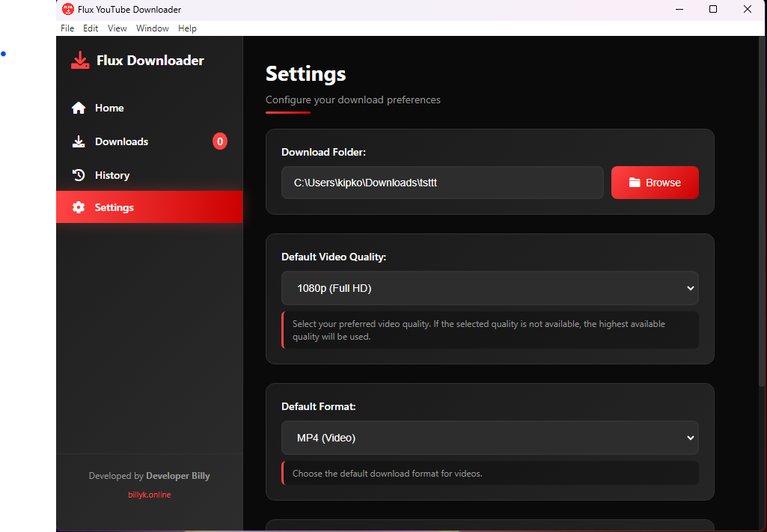Open the Help menu
The width and height of the screenshot is (767, 532).
[187, 28]
